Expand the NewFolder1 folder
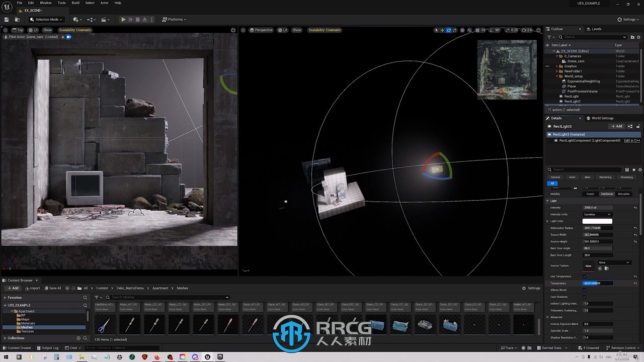The image size is (644, 362). [x=557, y=71]
